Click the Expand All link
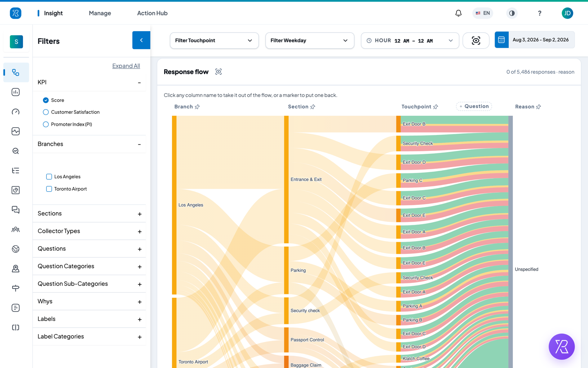The height and width of the screenshot is (368, 588). tap(126, 66)
